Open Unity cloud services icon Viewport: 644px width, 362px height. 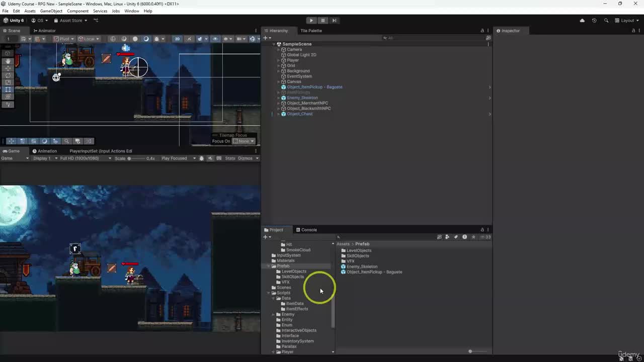click(x=582, y=21)
